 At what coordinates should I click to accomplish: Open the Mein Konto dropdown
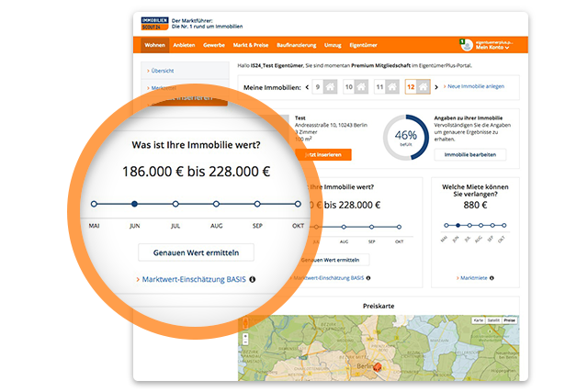point(492,48)
